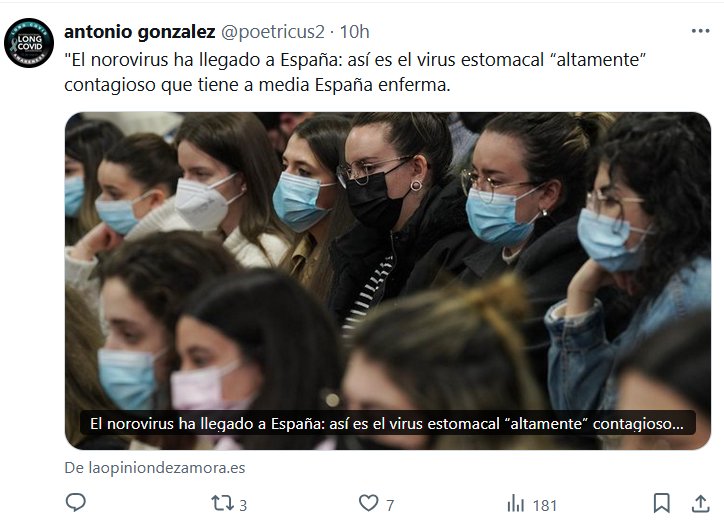Open antonio gonzalez profile name

pyautogui.click(x=139, y=32)
